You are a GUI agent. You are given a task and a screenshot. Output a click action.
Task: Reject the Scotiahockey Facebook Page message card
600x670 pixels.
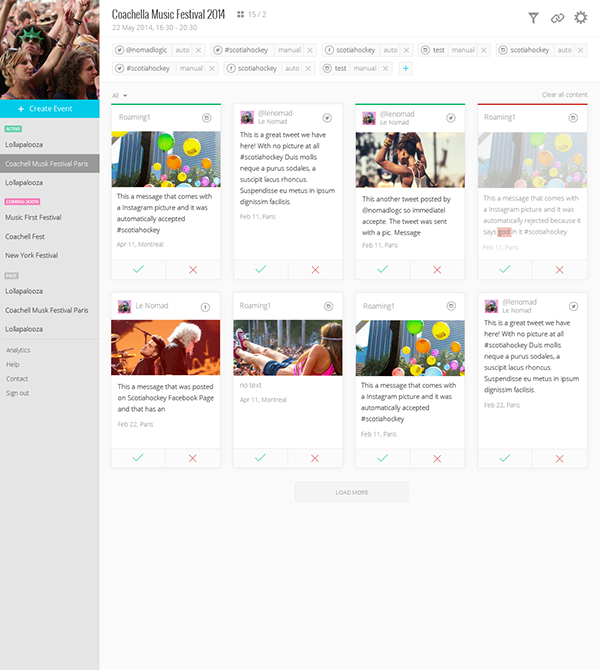193,458
